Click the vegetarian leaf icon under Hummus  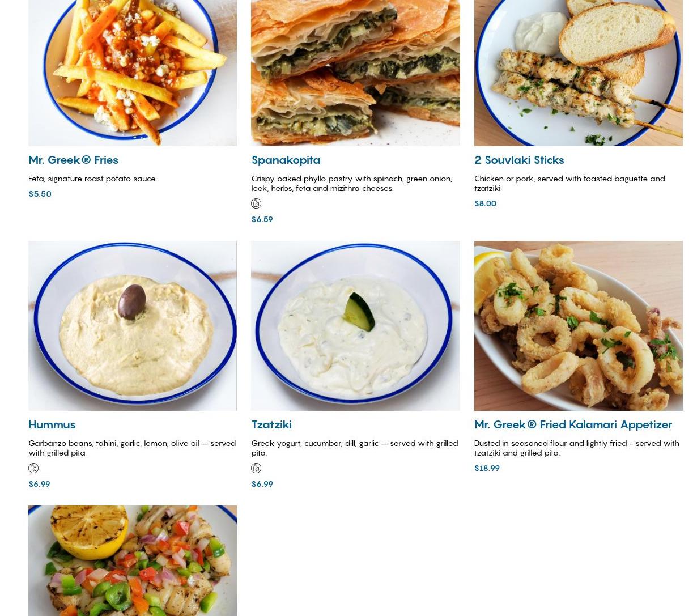pos(33,468)
